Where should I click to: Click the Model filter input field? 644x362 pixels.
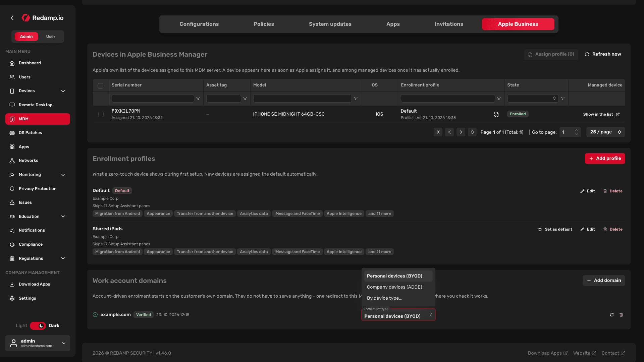coord(302,99)
